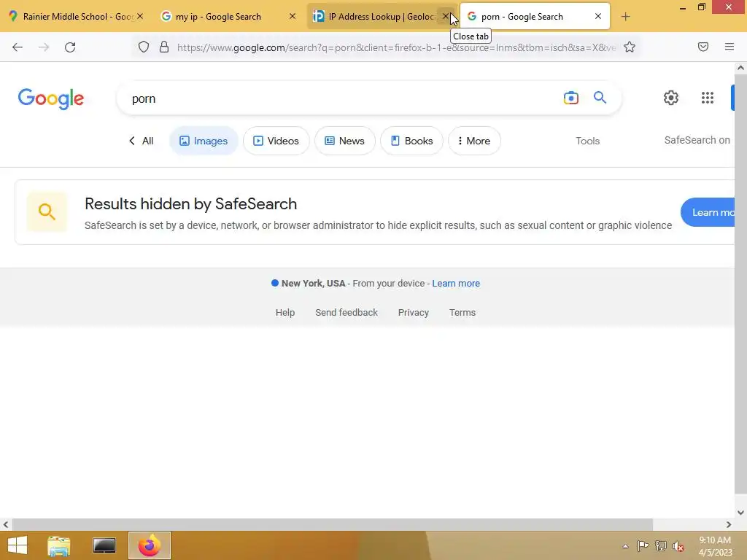Switch to Books results
This screenshot has width=747, height=560.
click(x=411, y=141)
